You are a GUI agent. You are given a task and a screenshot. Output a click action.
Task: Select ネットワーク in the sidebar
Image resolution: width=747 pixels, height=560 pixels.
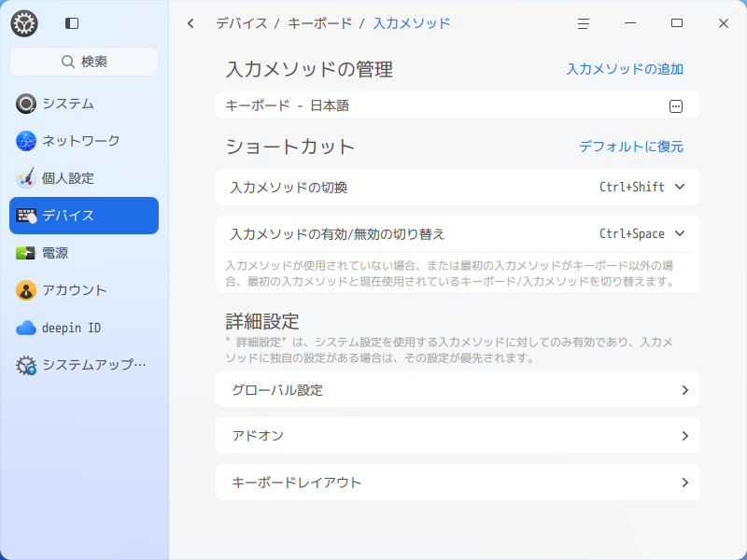(x=84, y=141)
